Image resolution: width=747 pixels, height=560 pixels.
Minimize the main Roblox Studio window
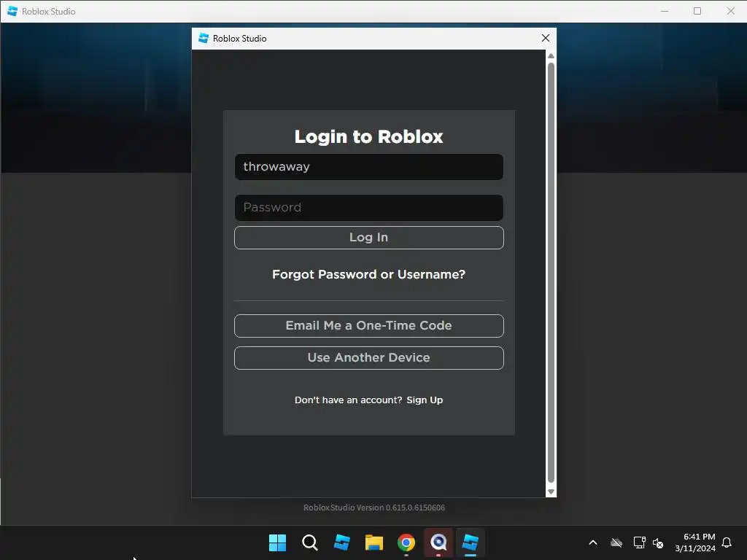click(x=665, y=11)
